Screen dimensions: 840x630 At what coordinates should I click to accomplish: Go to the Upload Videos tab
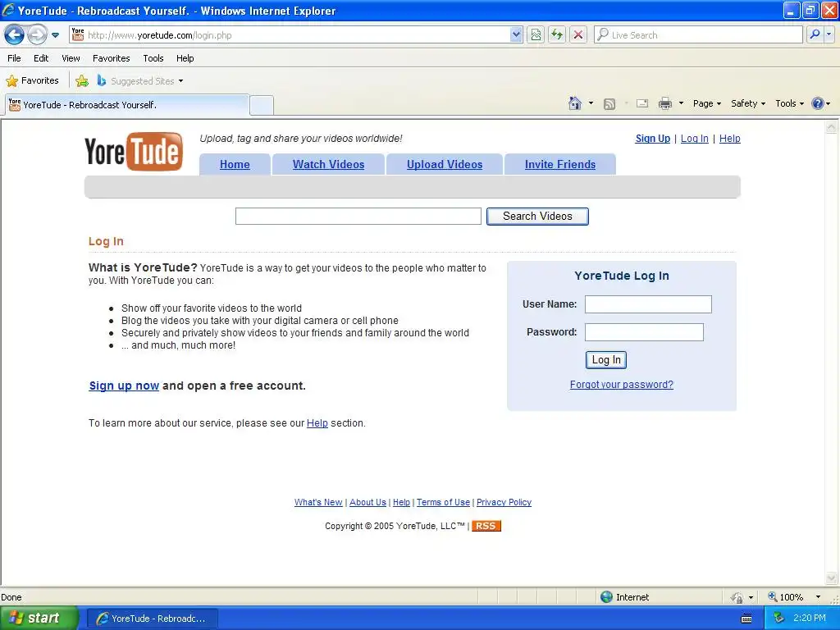(445, 164)
